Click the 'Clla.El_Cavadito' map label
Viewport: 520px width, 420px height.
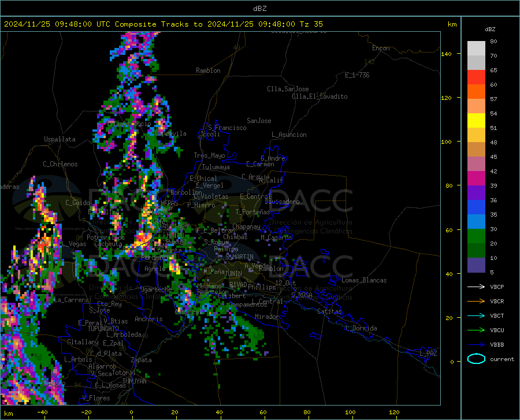click(320, 96)
